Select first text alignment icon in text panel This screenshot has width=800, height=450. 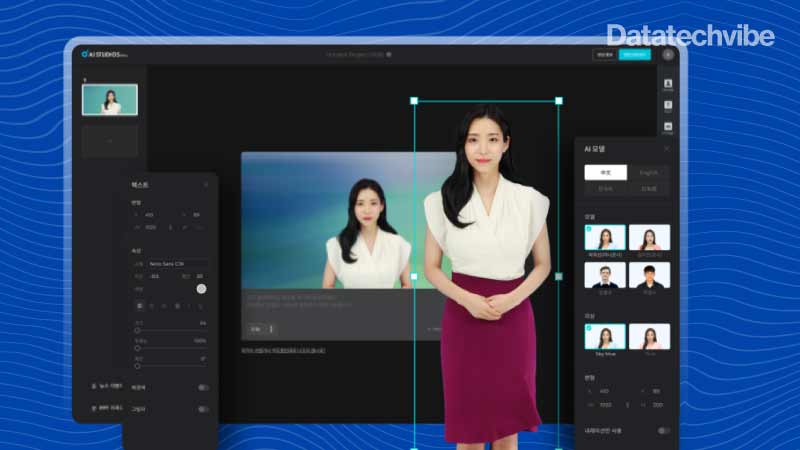click(139, 306)
